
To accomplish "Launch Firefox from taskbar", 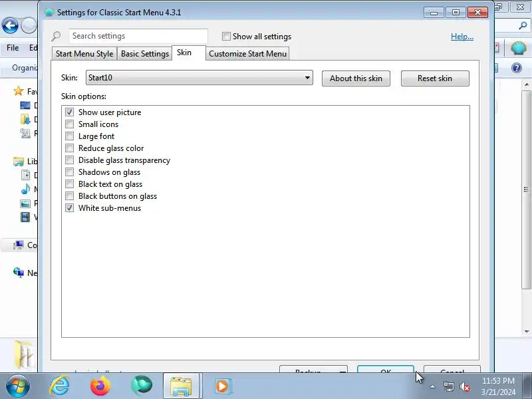I will click(x=100, y=386).
